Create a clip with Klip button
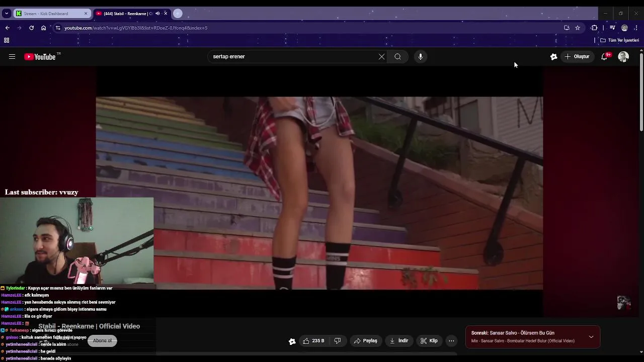Image resolution: width=644 pixels, height=362 pixels. coord(429,341)
